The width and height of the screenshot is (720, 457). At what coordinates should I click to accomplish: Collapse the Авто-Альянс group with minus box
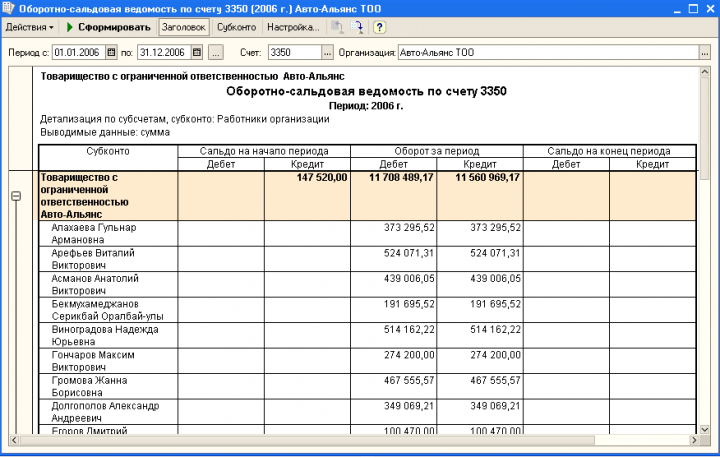coord(16,196)
